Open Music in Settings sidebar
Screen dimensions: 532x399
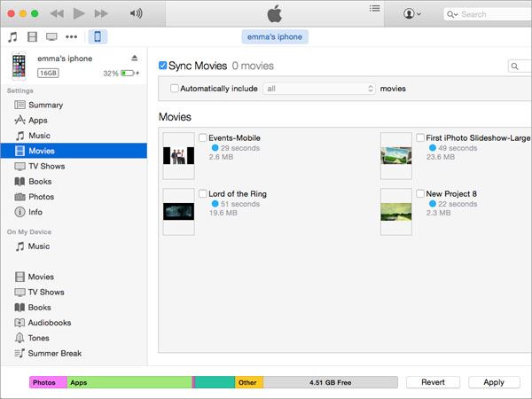coord(74,136)
